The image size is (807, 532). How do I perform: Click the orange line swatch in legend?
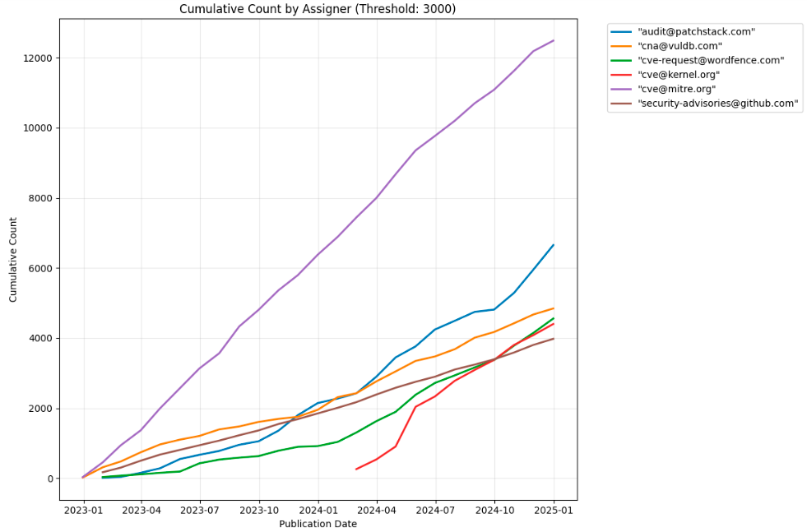(x=621, y=46)
